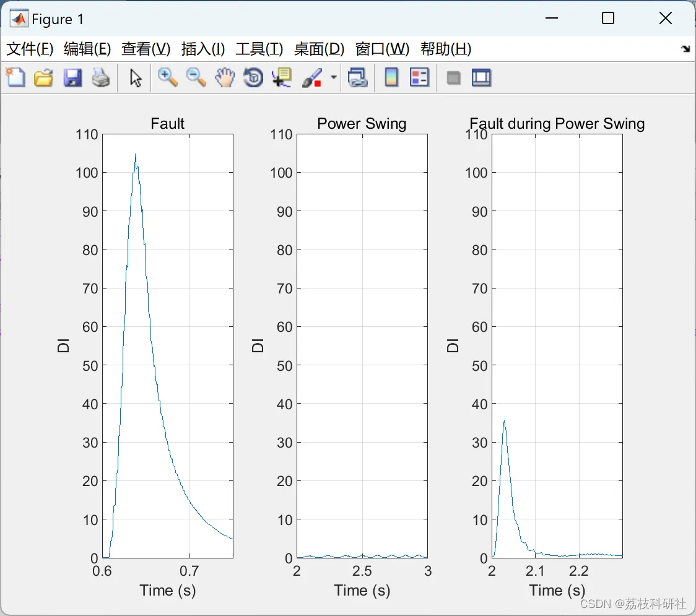Click x-axis tick 2.5 in Power Swing plot
The height and width of the screenshot is (616, 696).
362,571
